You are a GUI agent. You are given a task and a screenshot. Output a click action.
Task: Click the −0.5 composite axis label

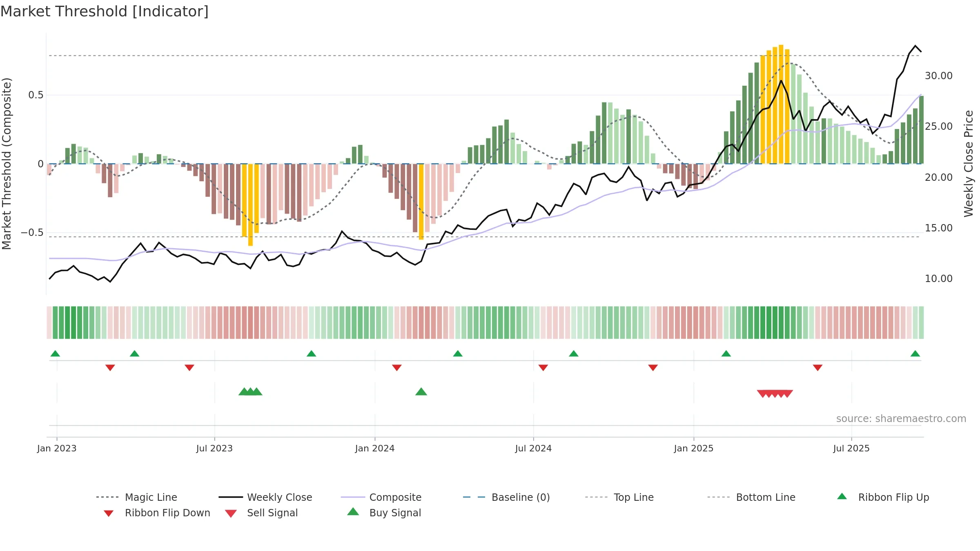32,233
